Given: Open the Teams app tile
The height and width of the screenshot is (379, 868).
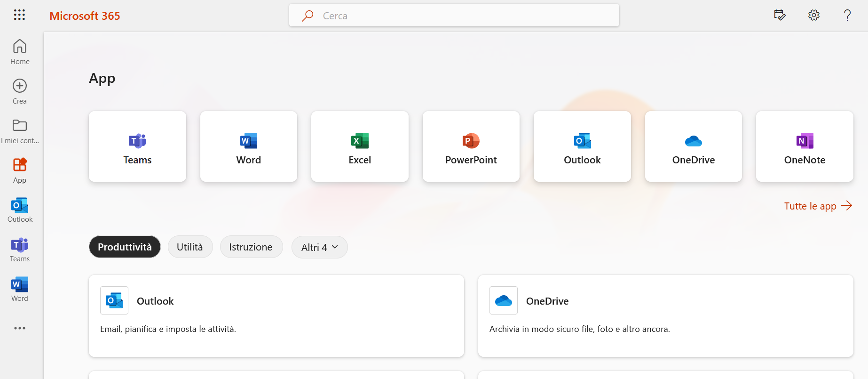Looking at the screenshot, I should (x=137, y=146).
